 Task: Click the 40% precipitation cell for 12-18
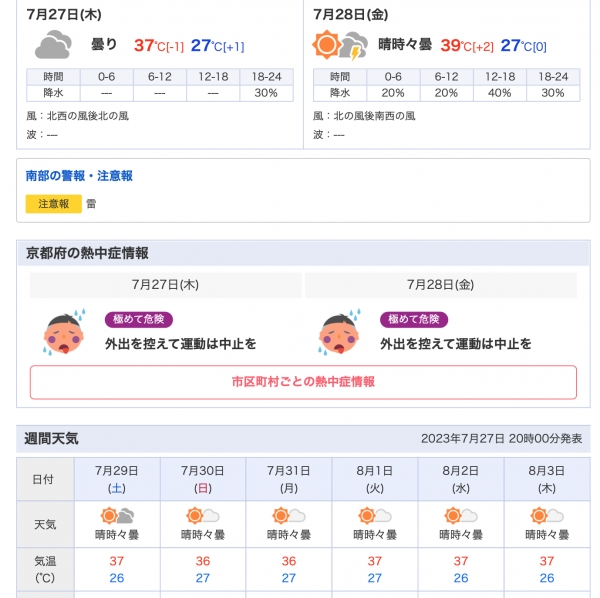[x=500, y=93]
